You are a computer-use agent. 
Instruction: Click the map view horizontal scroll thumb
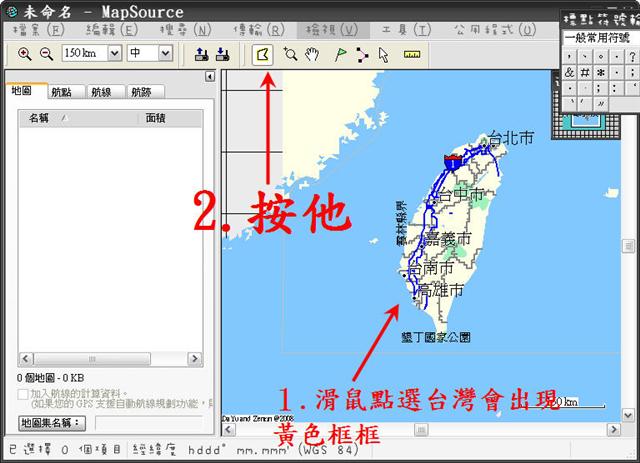click(x=421, y=430)
